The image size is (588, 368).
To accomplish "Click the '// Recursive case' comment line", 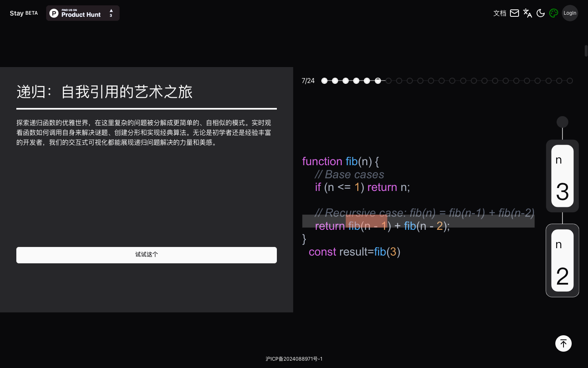I will (x=425, y=213).
